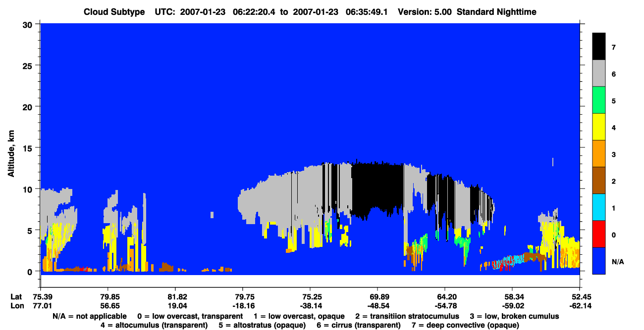Click legend text '7 = deep convective (opaque)'
644x330 pixels.
pyautogui.click(x=465, y=325)
